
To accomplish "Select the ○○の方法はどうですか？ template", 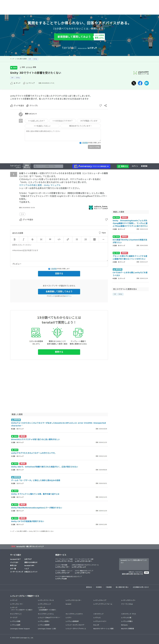I will pos(63,121).
